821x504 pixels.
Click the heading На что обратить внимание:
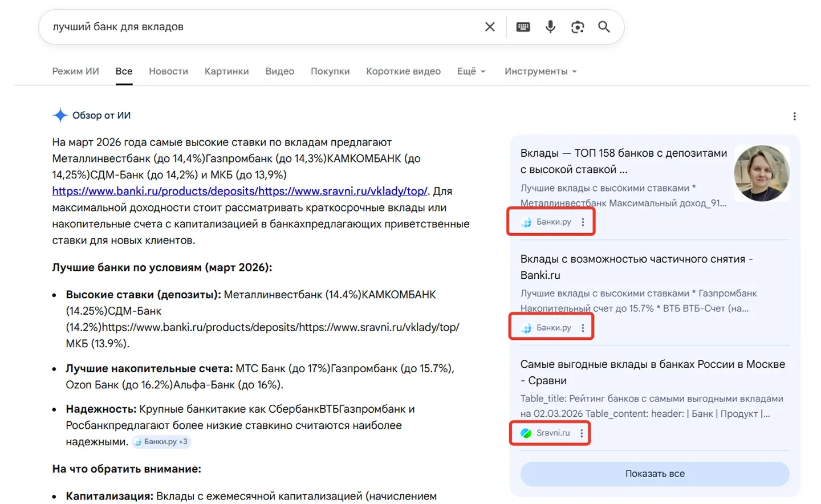tap(127, 469)
